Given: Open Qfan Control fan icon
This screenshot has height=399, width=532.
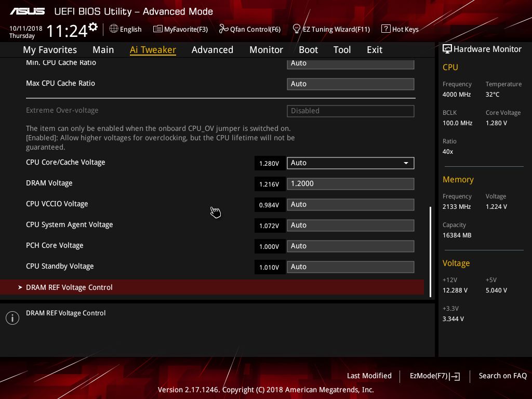Looking at the screenshot, I should [x=223, y=29].
